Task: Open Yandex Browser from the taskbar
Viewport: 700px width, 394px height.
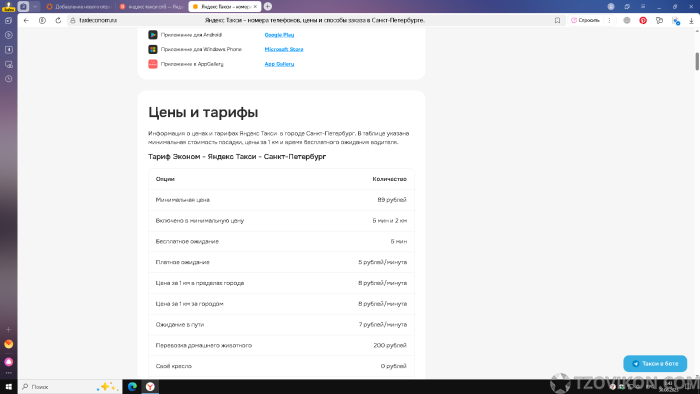Action: [x=150, y=386]
